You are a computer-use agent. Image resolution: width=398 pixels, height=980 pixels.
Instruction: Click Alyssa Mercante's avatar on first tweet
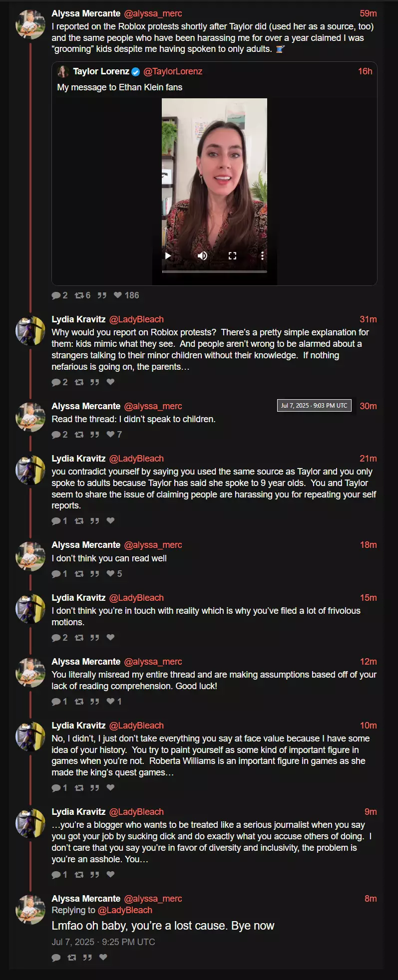tap(30, 24)
